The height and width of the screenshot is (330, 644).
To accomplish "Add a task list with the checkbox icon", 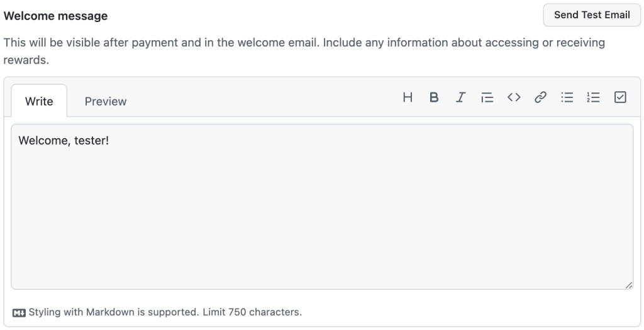I will click(x=620, y=97).
